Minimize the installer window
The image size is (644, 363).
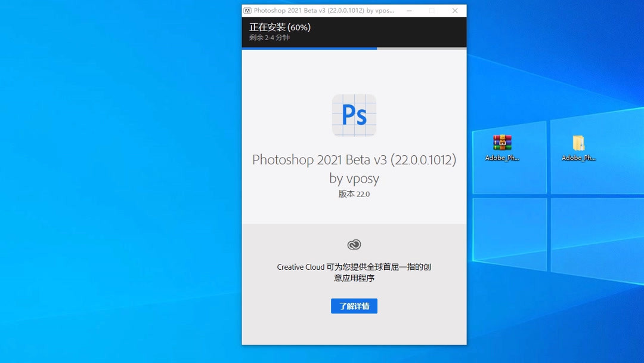coord(409,10)
